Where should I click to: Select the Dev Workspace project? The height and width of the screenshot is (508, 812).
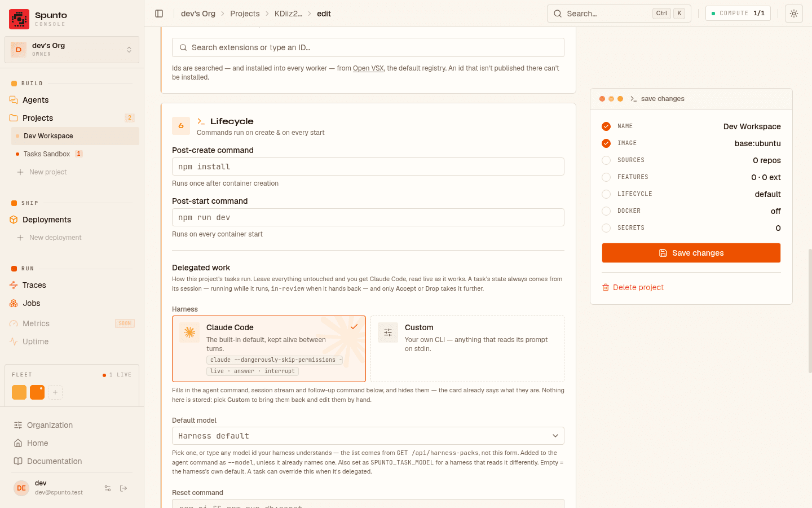click(x=75, y=136)
